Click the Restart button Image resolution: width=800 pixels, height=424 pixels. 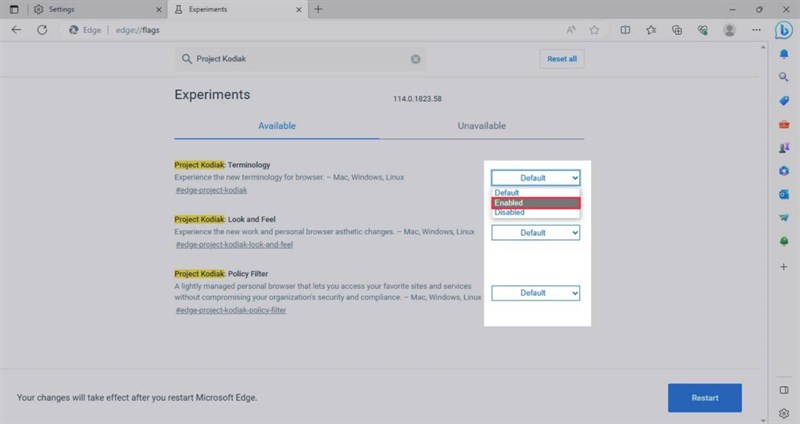coord(705,398)
